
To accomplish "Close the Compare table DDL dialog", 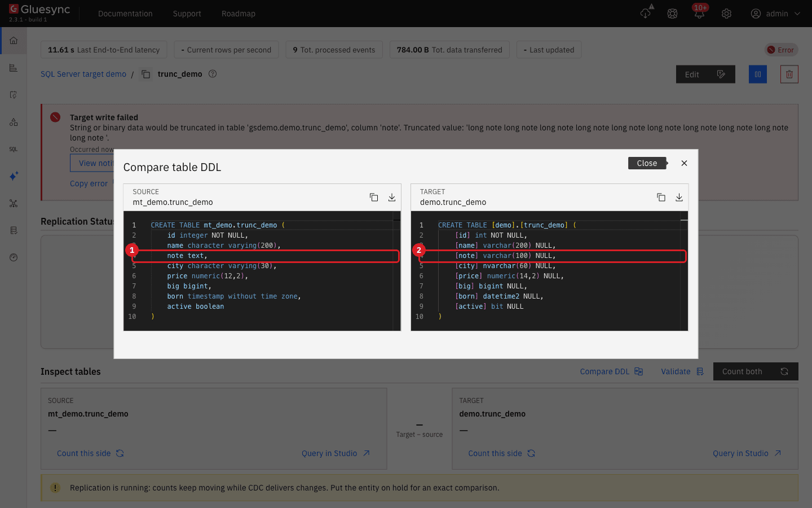I will tap(684, 163).
